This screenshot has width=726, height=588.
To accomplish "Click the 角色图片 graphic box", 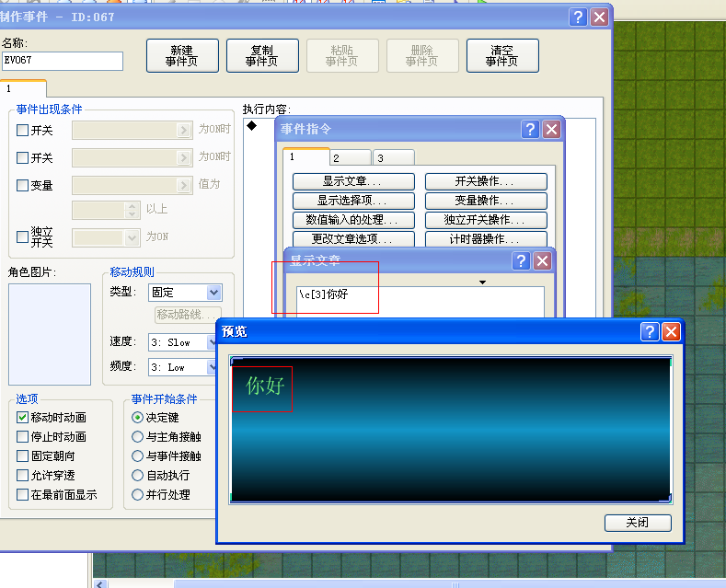I will point(50,334).
